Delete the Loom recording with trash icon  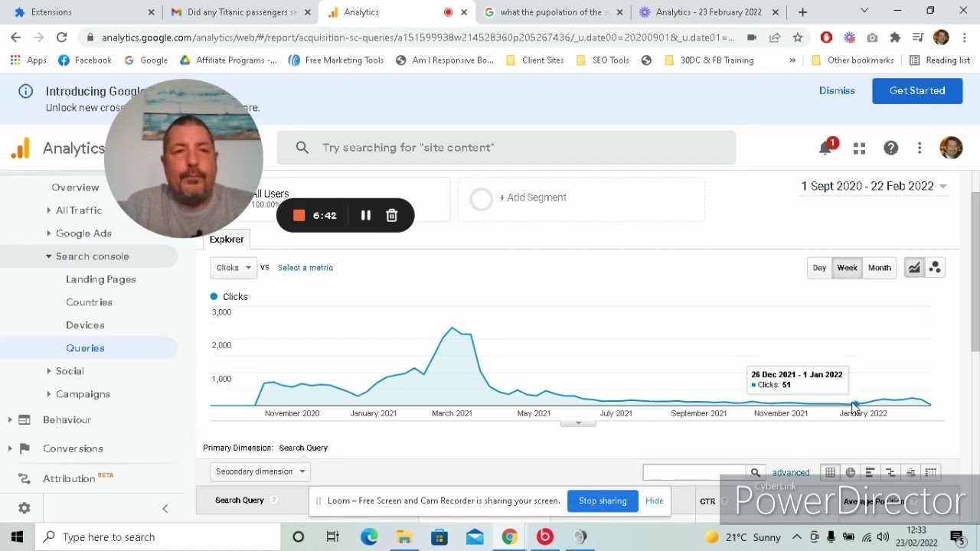(x=392, y=216)
